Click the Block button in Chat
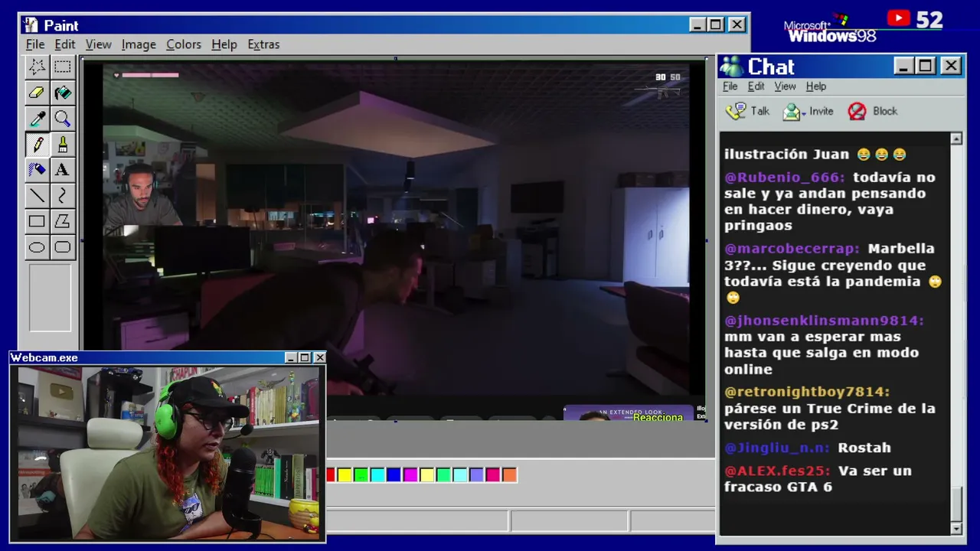This screenshot has height=551, width=980. (x=873, y=112)
